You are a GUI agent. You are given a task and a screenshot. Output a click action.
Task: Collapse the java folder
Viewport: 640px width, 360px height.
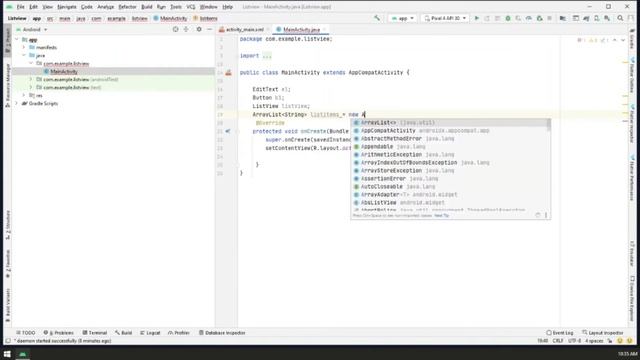[x=24, y=56]
